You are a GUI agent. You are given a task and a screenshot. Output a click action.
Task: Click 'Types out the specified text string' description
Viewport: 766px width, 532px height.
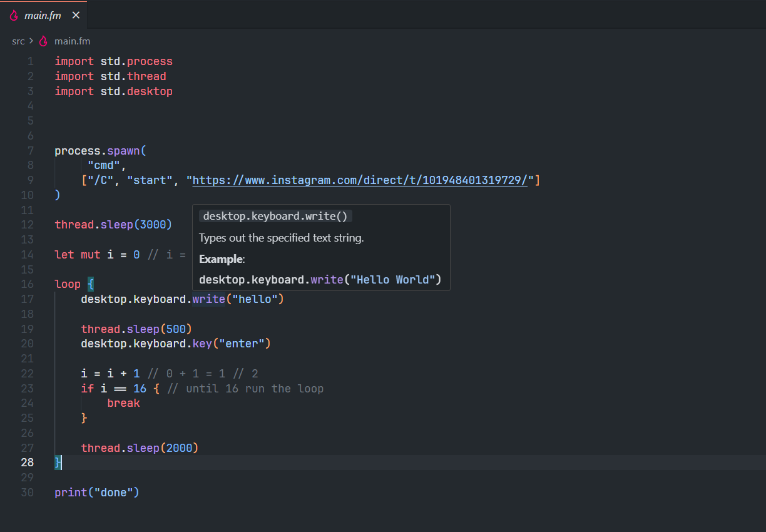[x=281, y=238]
